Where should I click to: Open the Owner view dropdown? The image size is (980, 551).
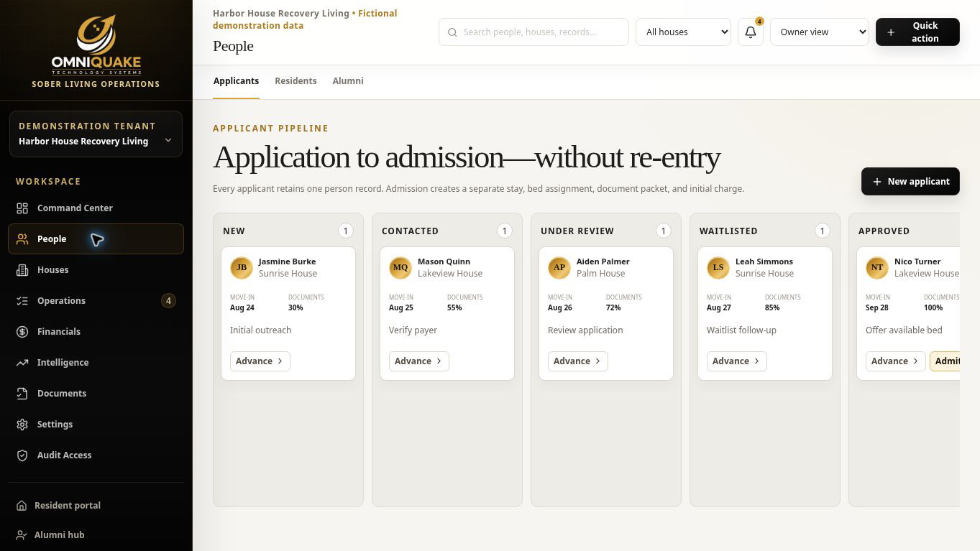point(819,32)
